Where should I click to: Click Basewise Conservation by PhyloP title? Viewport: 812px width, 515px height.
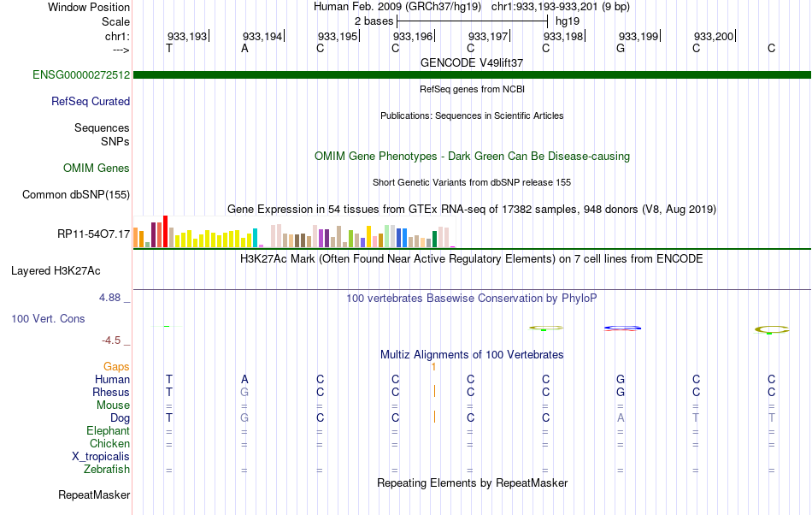click(x=472, y=298)
